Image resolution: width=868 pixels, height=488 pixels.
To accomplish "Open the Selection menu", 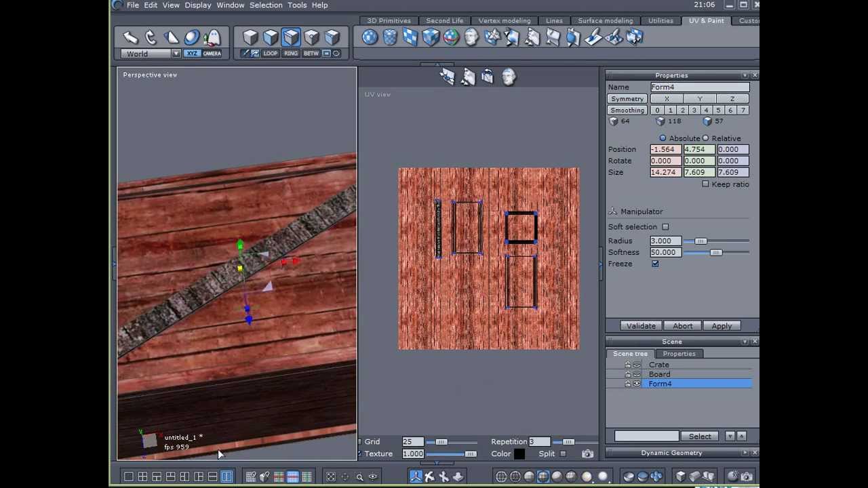I will (x=266, y=5).
